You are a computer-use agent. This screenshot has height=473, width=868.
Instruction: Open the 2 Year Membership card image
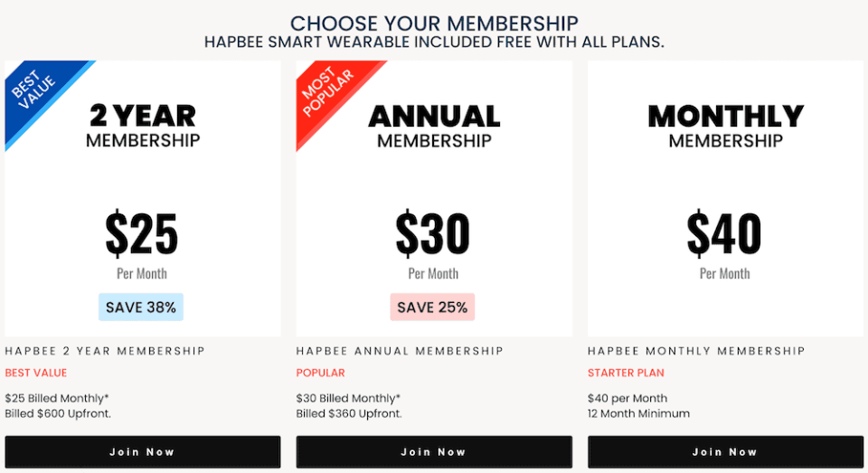[143, 198]
